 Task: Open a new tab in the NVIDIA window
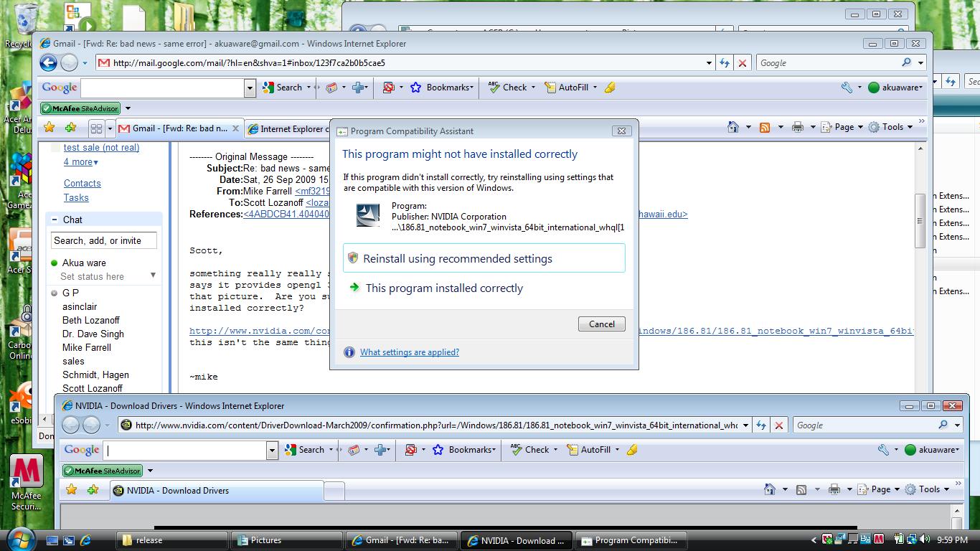point(334,491)
